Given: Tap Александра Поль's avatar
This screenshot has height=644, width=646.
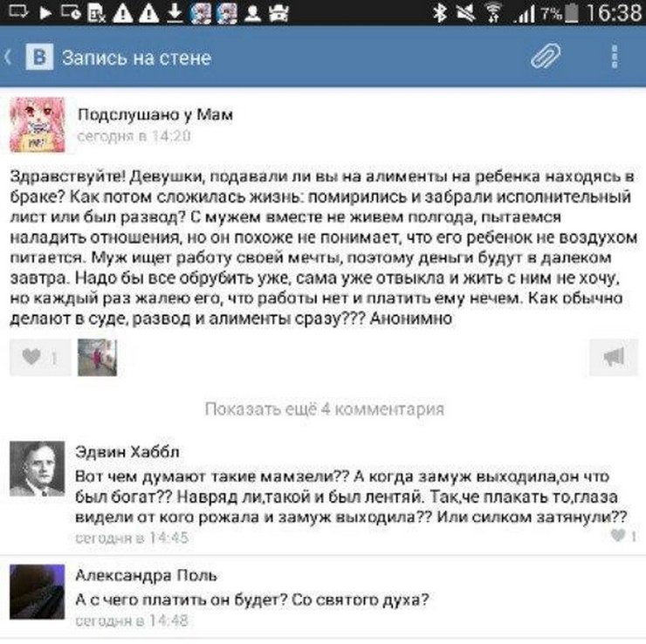Looking at the screenshot, I should tap(38, 592).
